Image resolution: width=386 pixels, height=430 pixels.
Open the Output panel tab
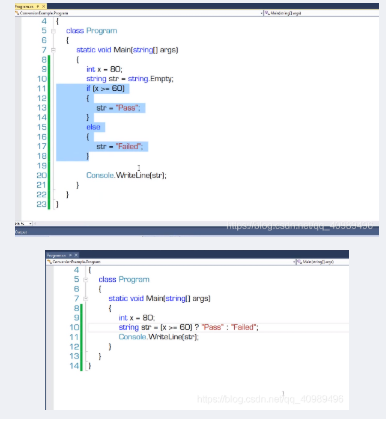click(x=21, y=232)
